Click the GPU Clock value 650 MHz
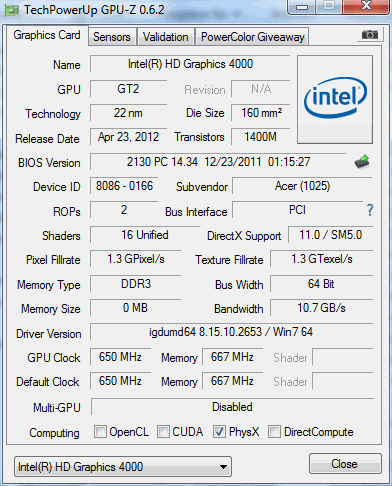 [x=120, y=357]
